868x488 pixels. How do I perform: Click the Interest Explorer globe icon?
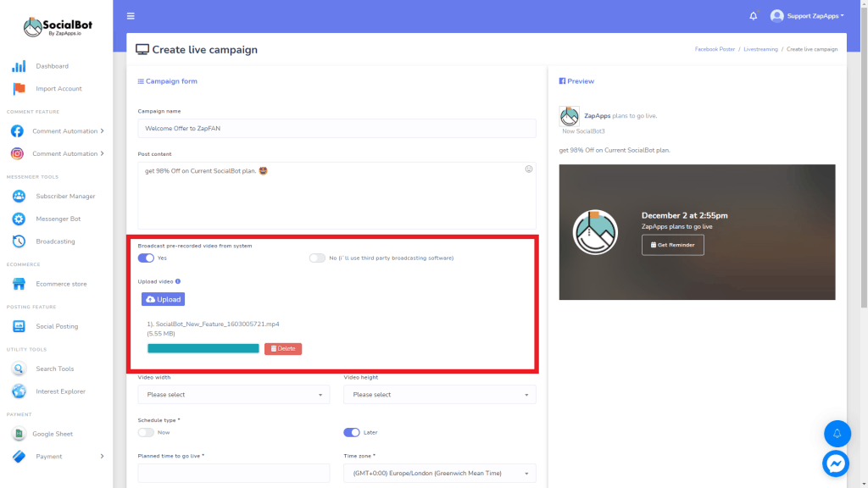(x=19, y=391)
